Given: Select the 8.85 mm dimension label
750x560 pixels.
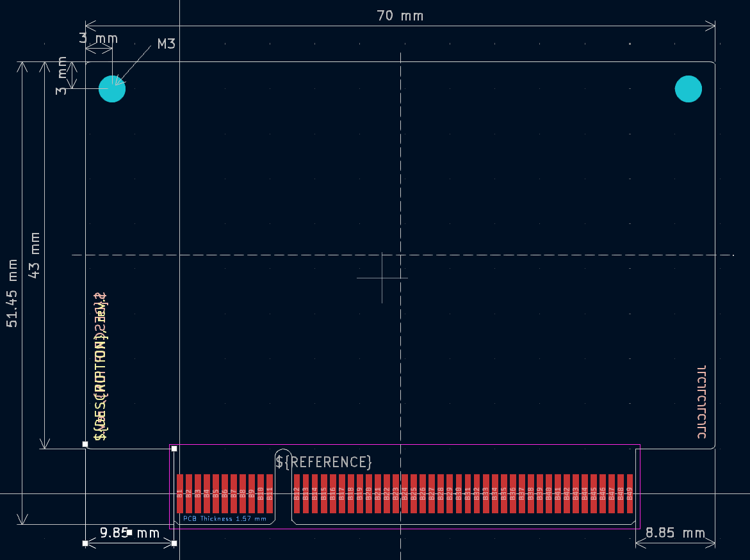Looking at the screenshot, I should click(x=675, y=532).
